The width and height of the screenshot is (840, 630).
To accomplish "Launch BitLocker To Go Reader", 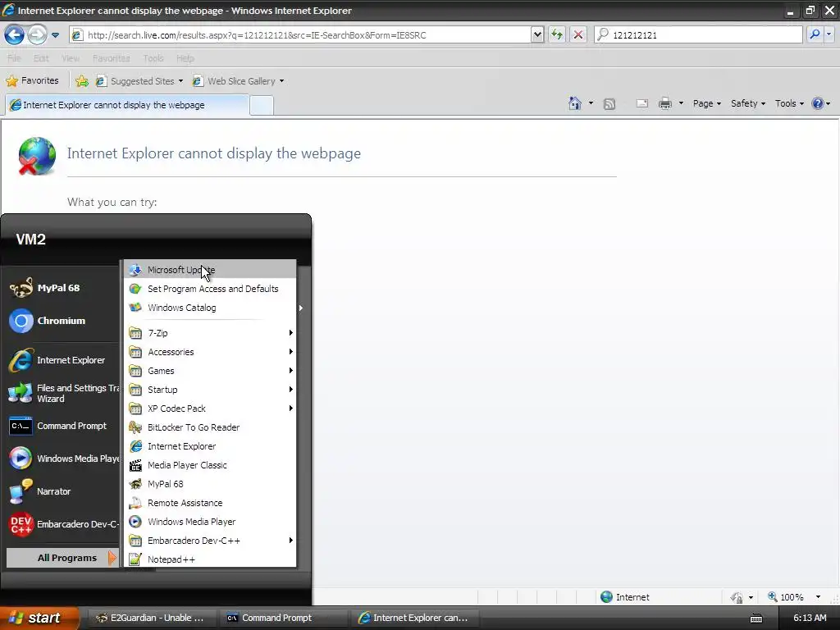I will [210, 427].
